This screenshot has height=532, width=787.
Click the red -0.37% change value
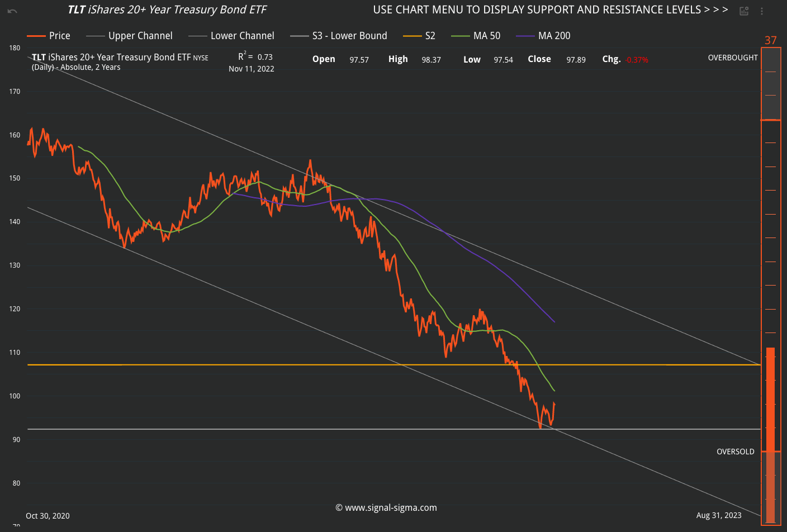point(637,60)
